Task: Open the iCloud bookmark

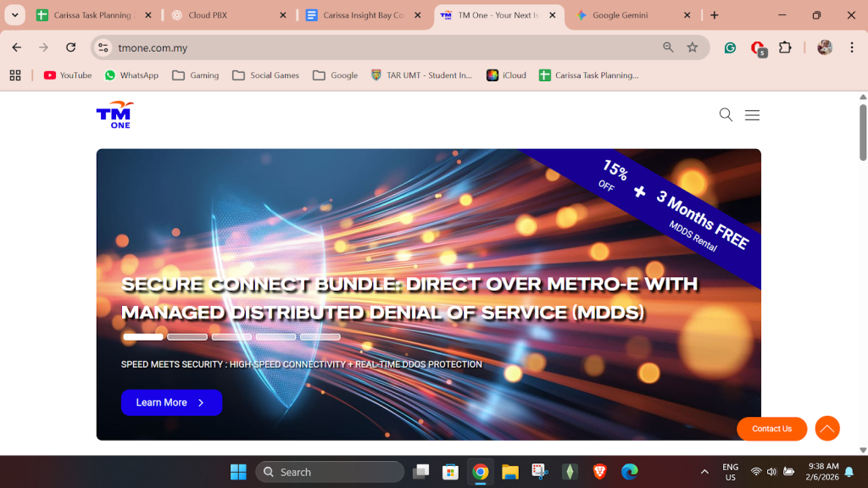Action: pyautogui.click(x=506, y=75)
